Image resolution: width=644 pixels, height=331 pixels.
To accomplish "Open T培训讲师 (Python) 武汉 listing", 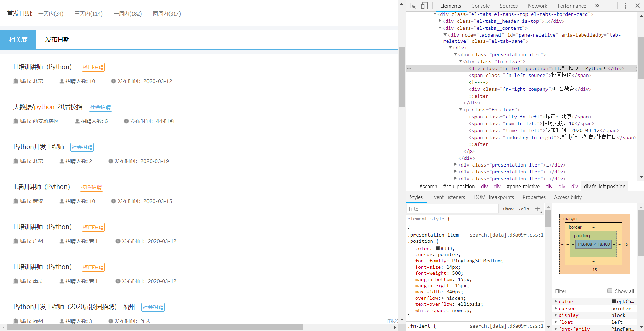I will (42, 187).
